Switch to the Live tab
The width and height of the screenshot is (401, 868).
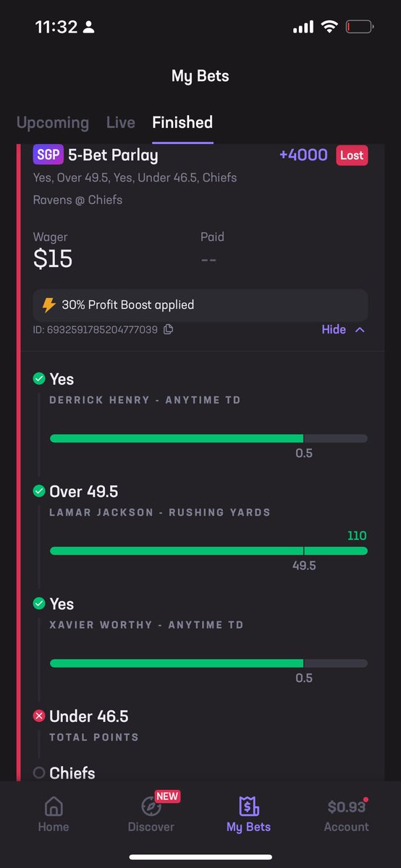coord(121,122)
